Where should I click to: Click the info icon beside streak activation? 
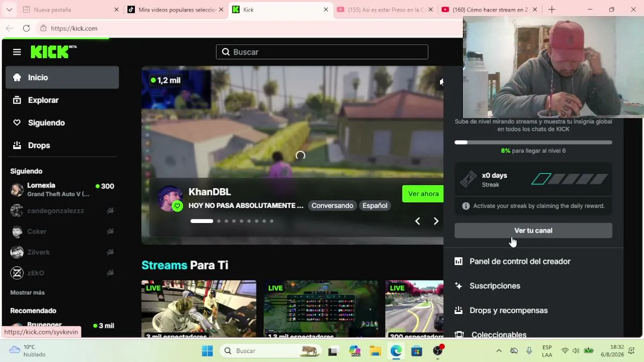click(466, 206)
